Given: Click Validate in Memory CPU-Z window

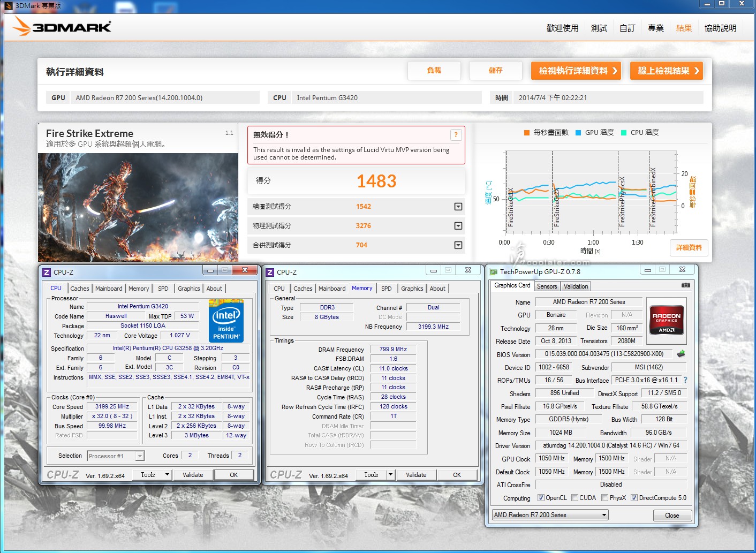Looking at the screenshot, I should (416, 475).
